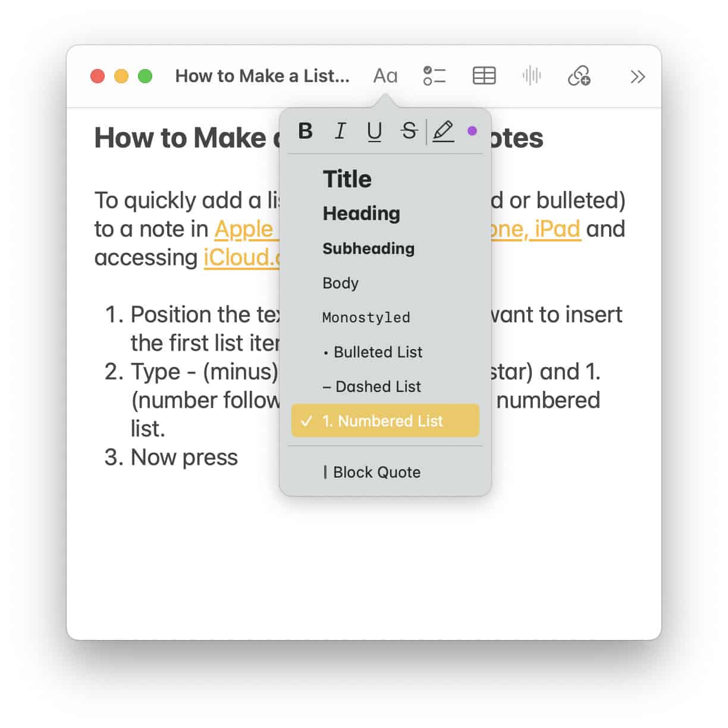728x728 pixels.
Task: Insert a table into the note
Action: [484, 76]
